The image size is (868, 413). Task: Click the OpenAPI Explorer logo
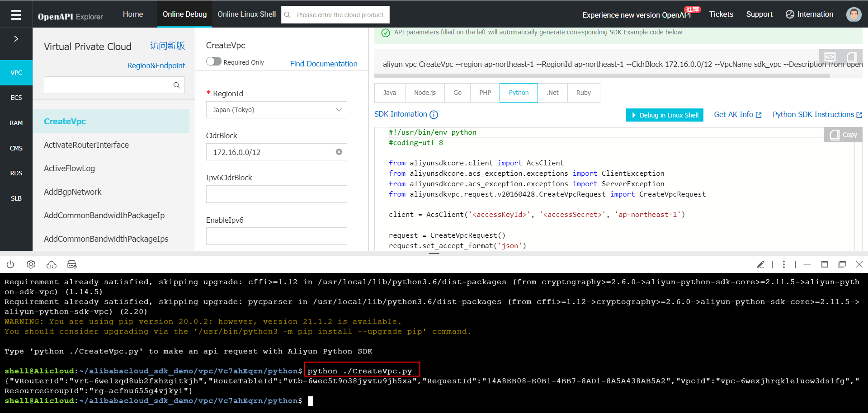[70, 16]
